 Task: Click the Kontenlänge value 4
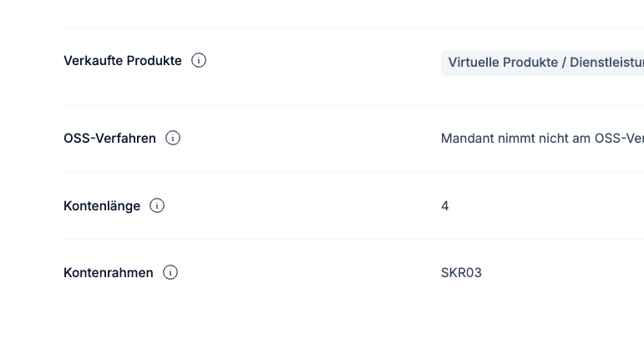(445, 205)
